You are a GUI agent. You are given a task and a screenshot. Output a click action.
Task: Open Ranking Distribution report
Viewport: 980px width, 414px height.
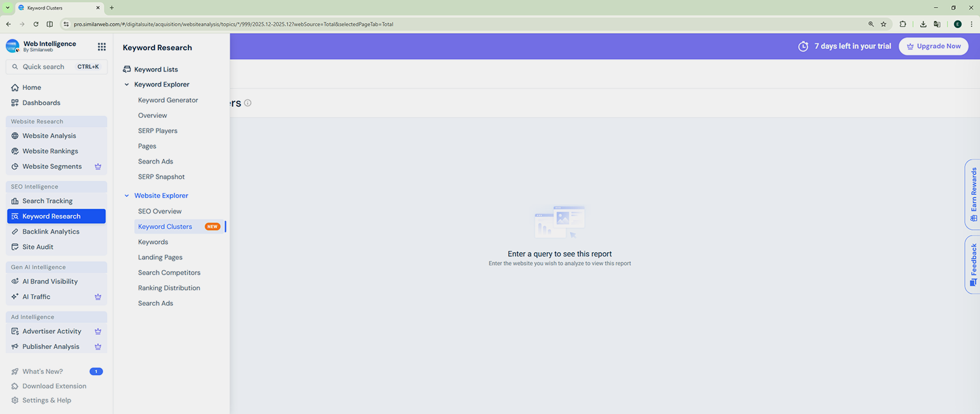tap(169, 288)
